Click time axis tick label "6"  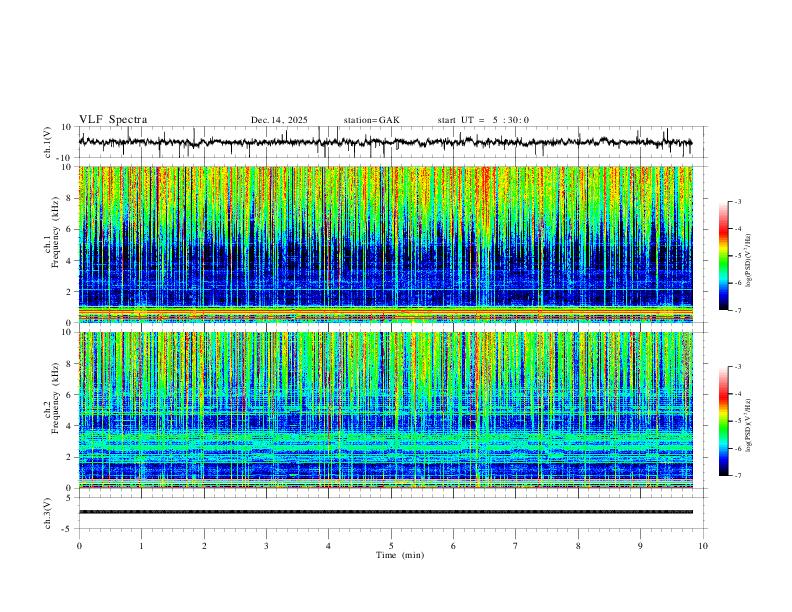(453, 546)
